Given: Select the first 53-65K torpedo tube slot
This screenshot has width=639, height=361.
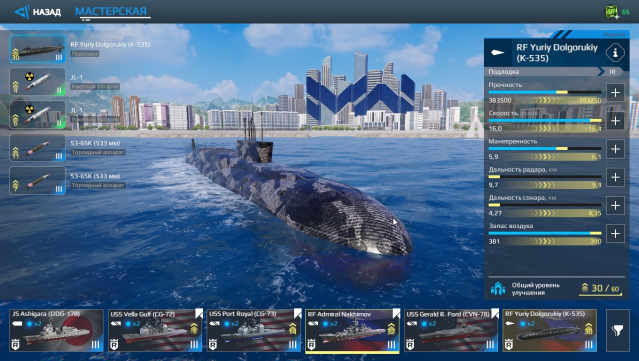Looking at the screenshot, I should [x=37, y=147].
